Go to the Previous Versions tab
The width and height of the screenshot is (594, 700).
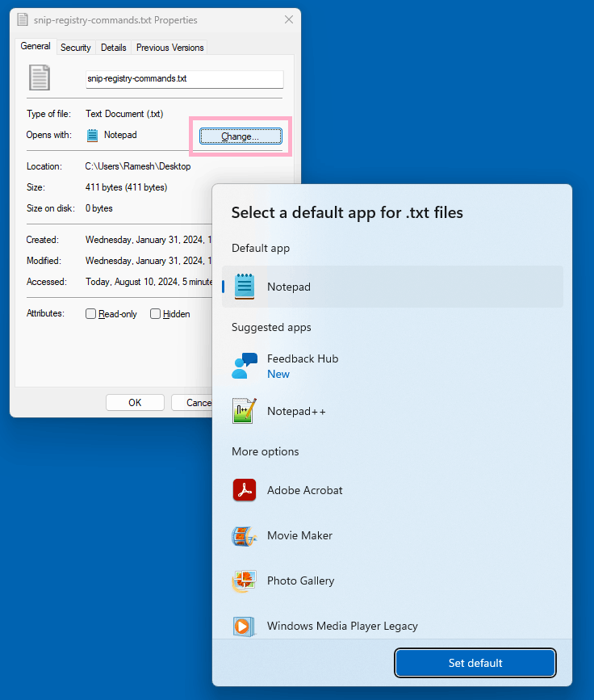click(170, 48)
